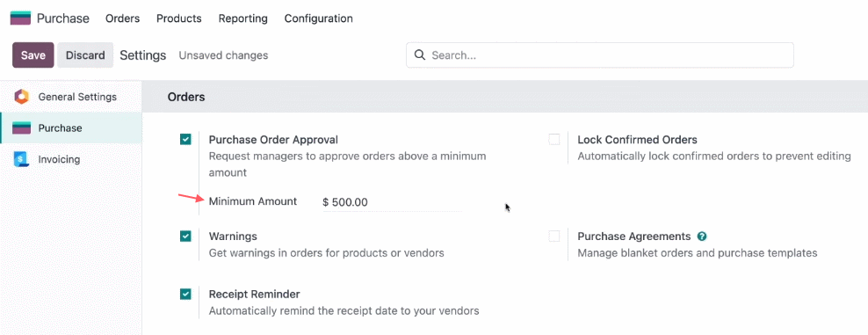Click the Minimum Amount field

pos(391,202)
